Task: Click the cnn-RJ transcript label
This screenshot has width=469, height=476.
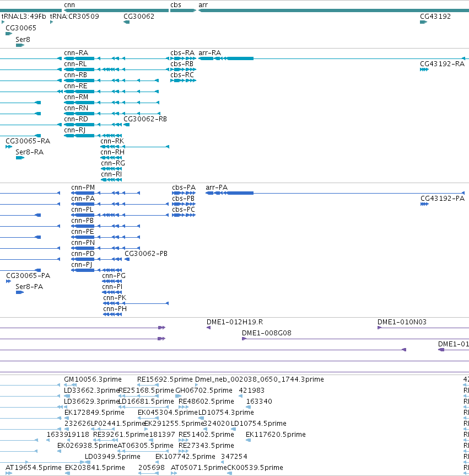Action: tap(74, 130)
